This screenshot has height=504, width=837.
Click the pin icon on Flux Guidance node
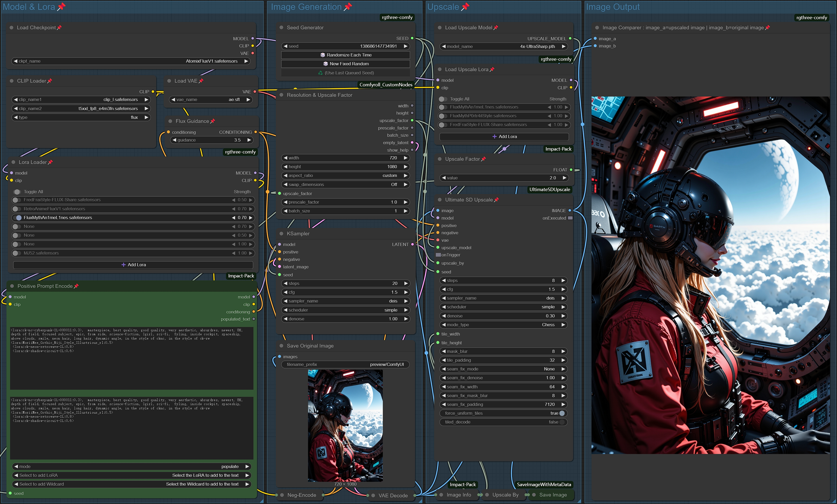click(213, 121)
